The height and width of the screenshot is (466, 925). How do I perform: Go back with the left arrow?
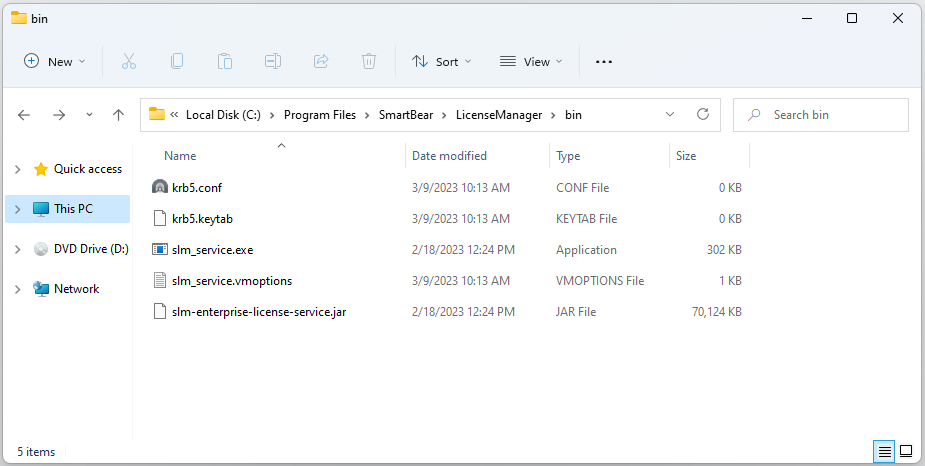(24, 115)
